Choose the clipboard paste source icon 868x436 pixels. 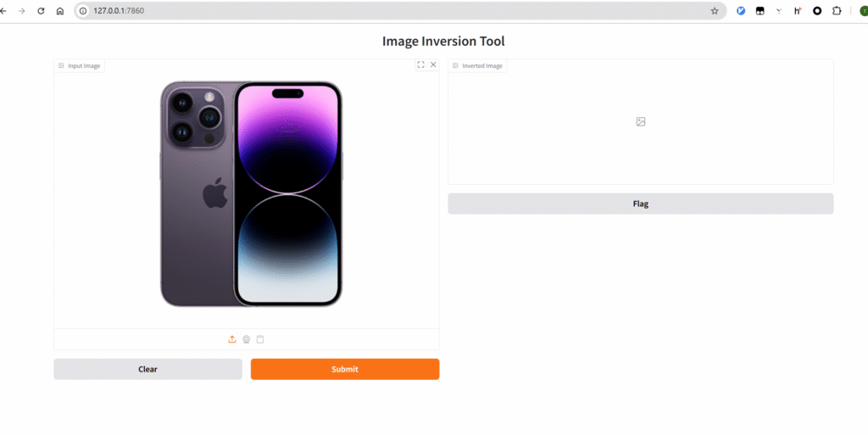tap(260, 339)
